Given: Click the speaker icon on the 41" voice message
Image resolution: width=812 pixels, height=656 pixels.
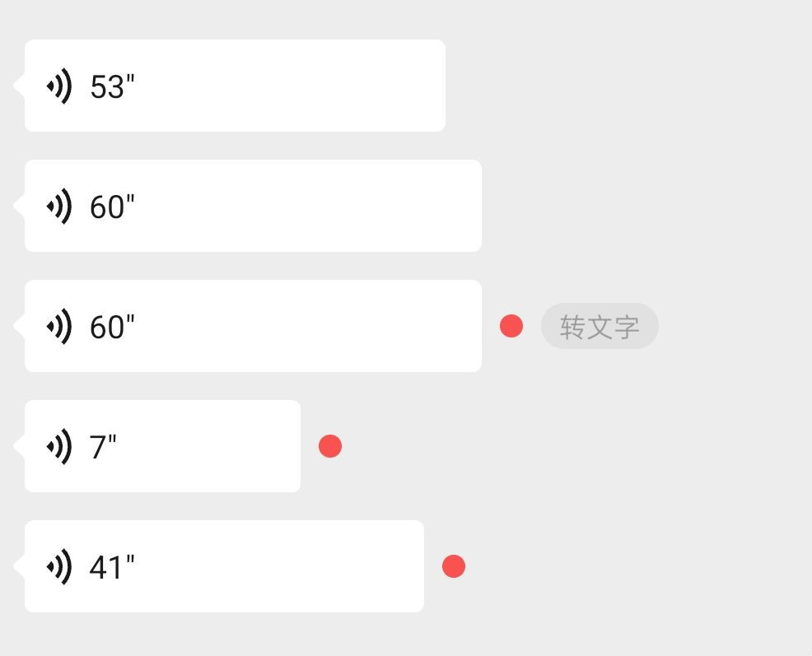Looking at the screenshot, I should tap(57, 566).
